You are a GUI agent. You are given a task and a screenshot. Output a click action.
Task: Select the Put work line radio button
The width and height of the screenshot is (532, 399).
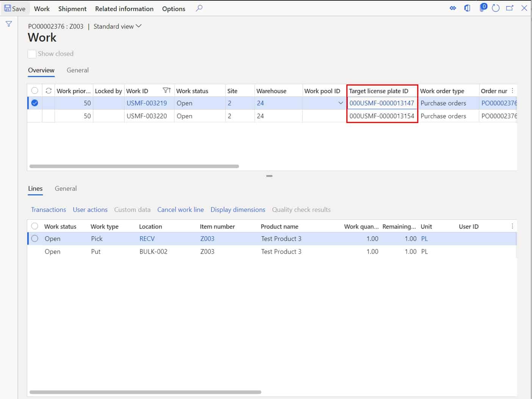tap(35, 251)
